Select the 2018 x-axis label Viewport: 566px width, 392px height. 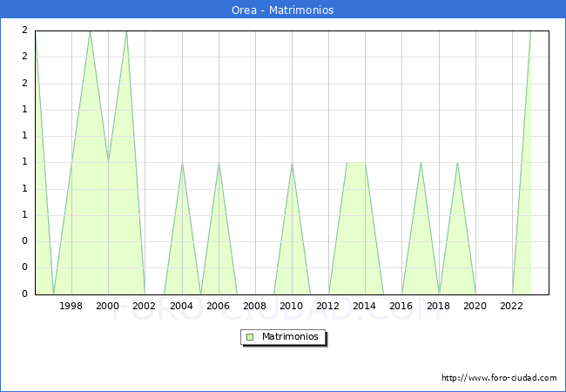pos(439,306)
